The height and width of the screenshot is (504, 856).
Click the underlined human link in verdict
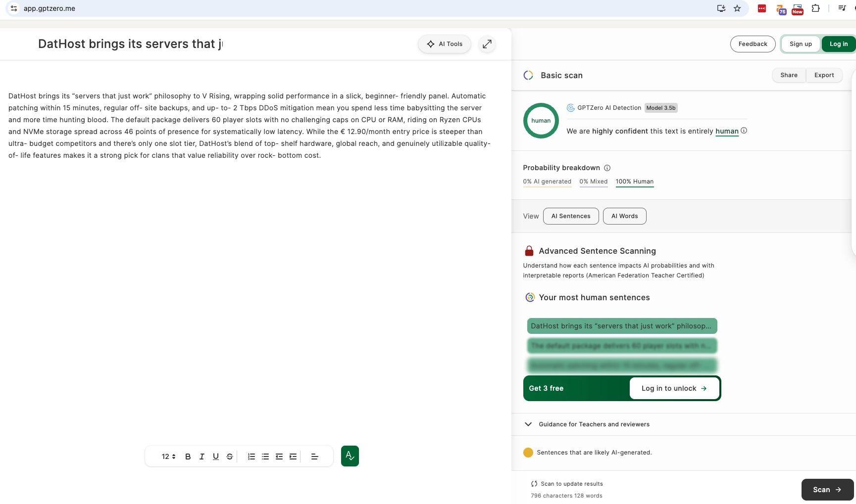point(727,131)
